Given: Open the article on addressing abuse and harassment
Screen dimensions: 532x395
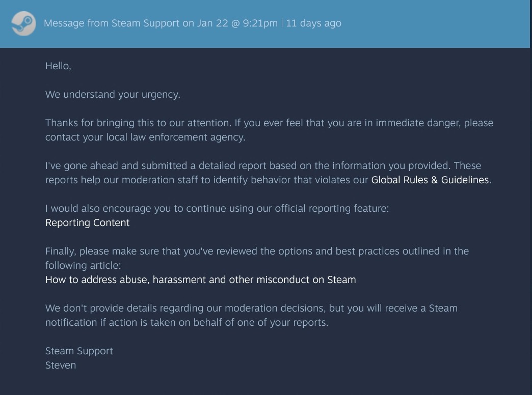Looking at the screenshot, I should [x=200, y=279].
